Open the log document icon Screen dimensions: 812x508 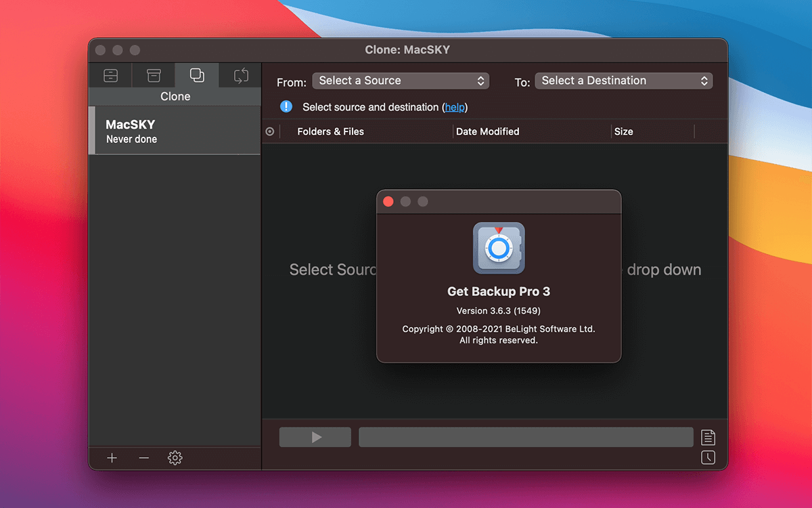pos(708,437)
